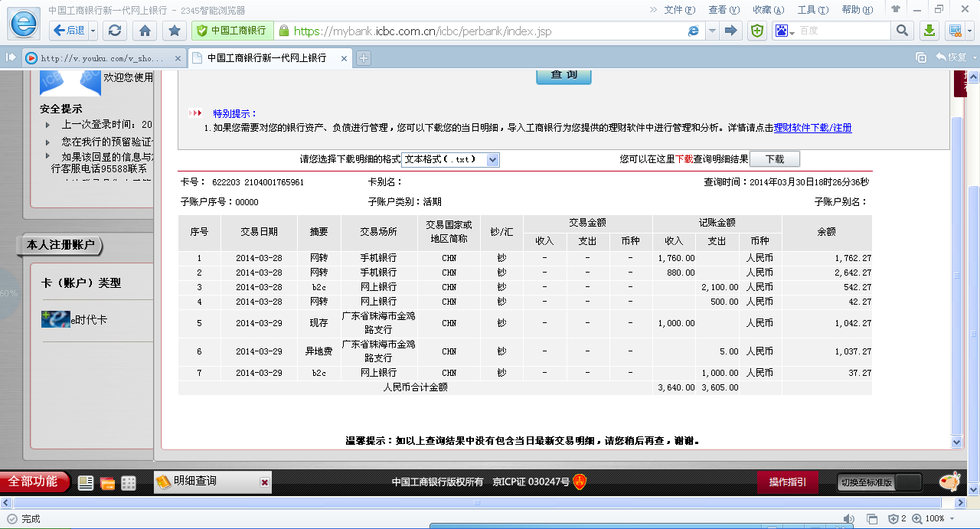Open the 工具 menu
This screenshot has width=980, height=529.
812,10
